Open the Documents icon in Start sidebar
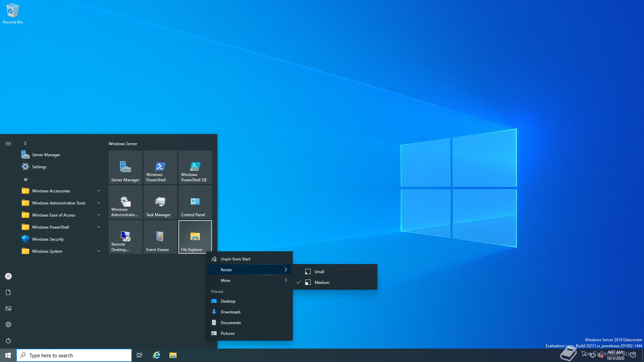The height and width of the screenshot is (362, 644). (x=8, y=292)
